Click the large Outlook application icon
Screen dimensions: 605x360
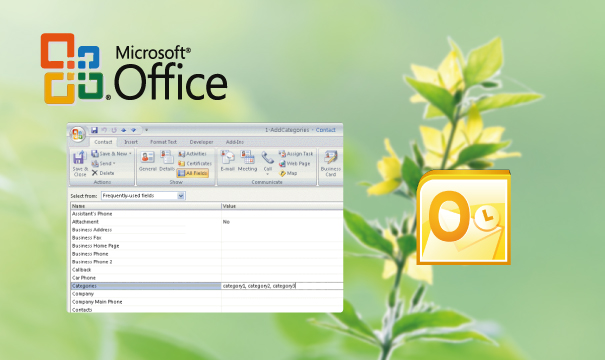point(463,217)
